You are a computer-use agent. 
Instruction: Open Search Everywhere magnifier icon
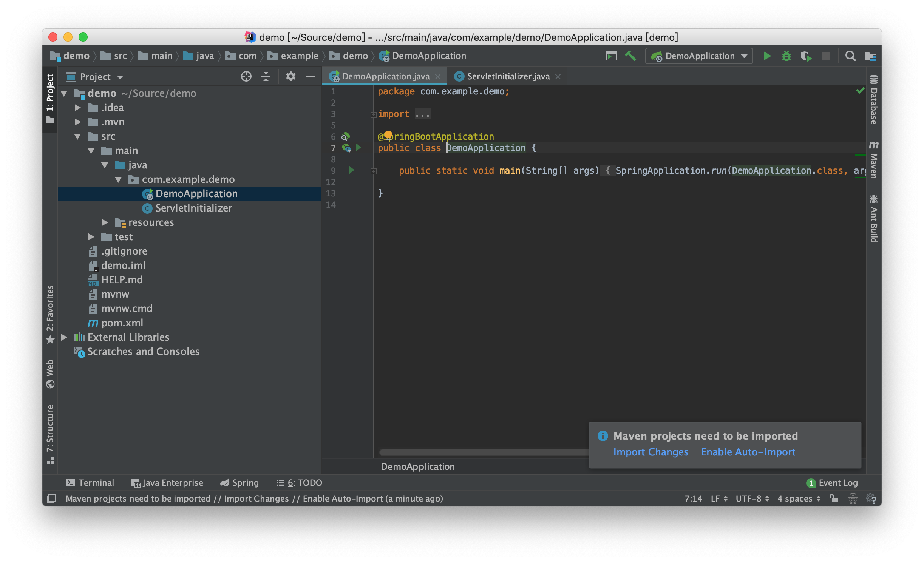850,56
